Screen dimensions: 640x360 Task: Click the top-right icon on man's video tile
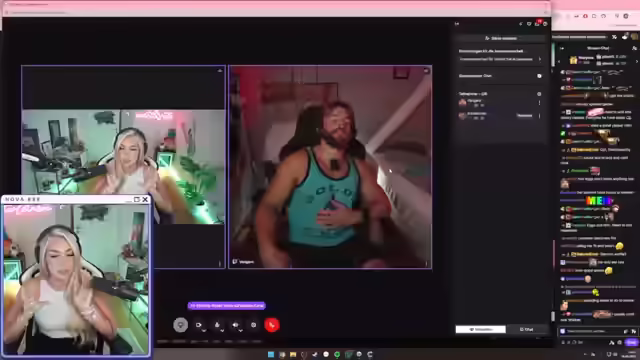(x=426, y=71)
